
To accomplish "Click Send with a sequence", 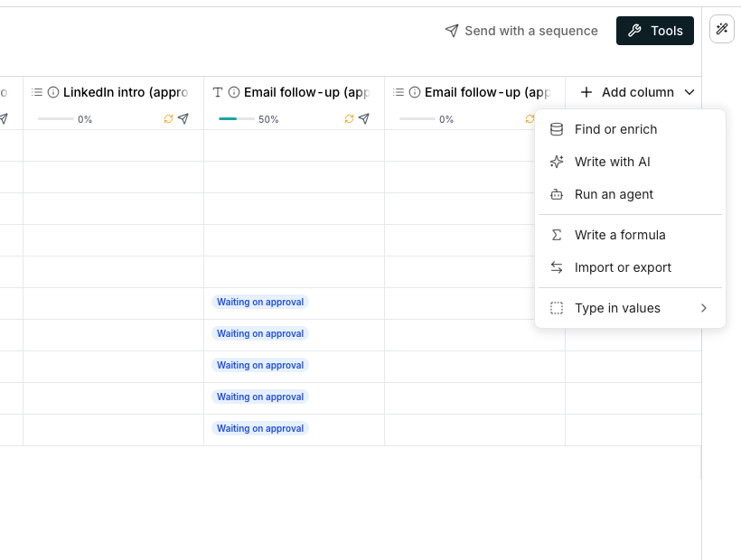I will [x=521, y=31].
